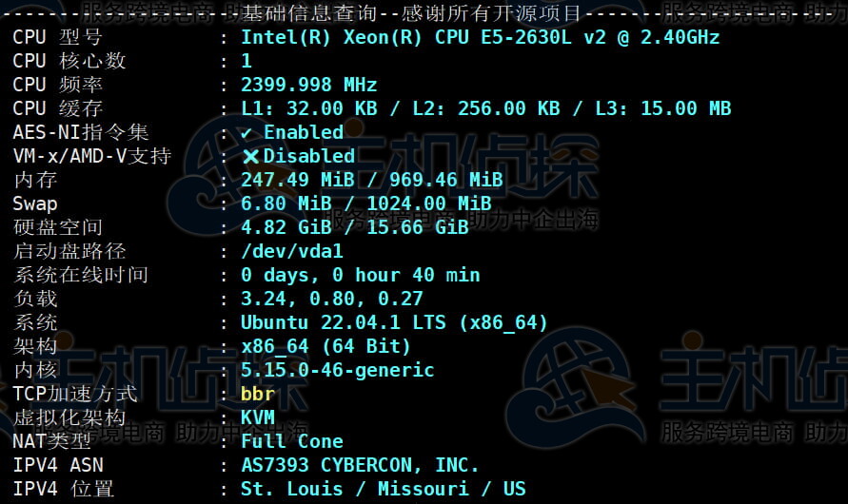The image size is (848, 504).
Task: Click the KVM virtualization value
Action: pyautogui.click(x=257, y=417)
